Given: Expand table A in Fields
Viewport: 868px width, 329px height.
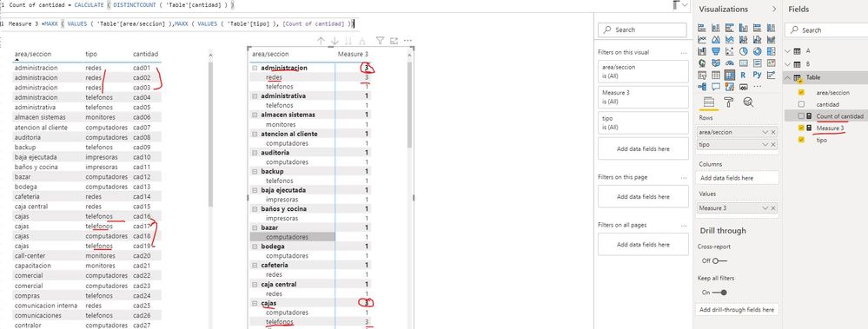Looking at the screenshot, I should click(x=788, y=50).
